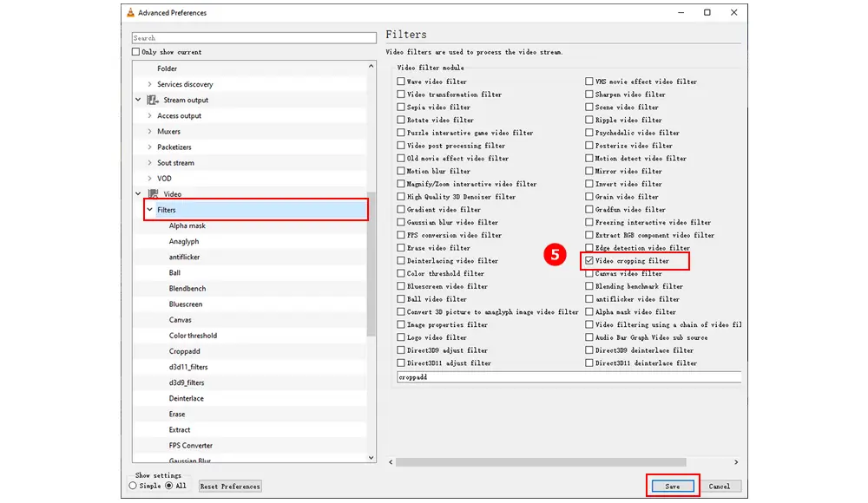Expand the Sout stream node
Viewport: 868px width, 503px height.
tap(149, 163)
